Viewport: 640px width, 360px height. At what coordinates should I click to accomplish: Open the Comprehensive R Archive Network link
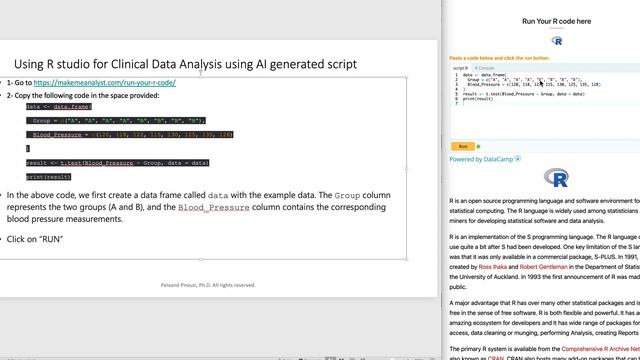pos(600,349)
